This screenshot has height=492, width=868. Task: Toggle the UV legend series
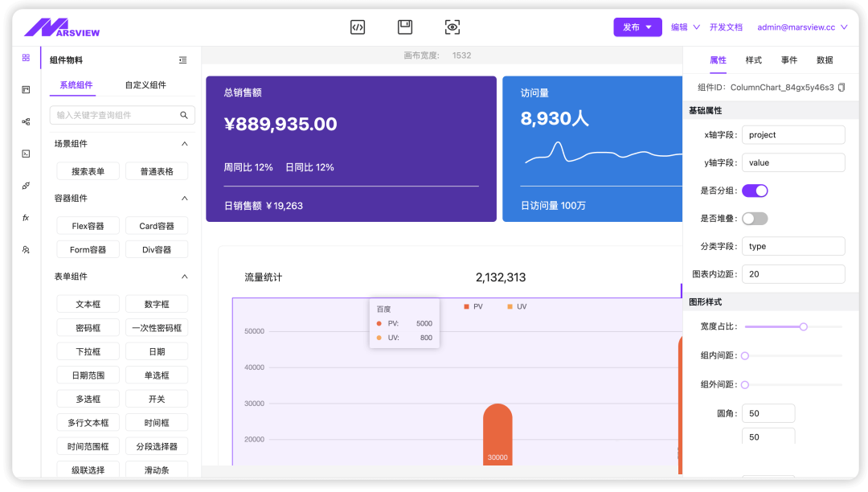point(517,306)
